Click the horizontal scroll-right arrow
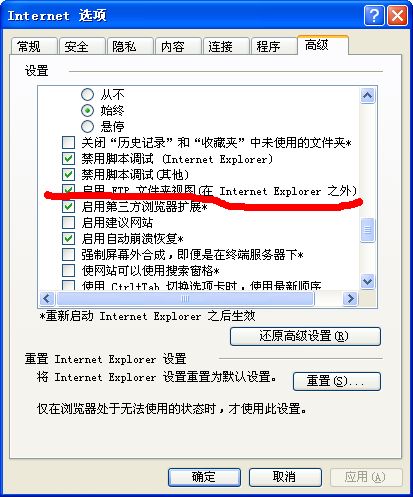413x497 pixels. pyautogui.click(x=350, y=298)
